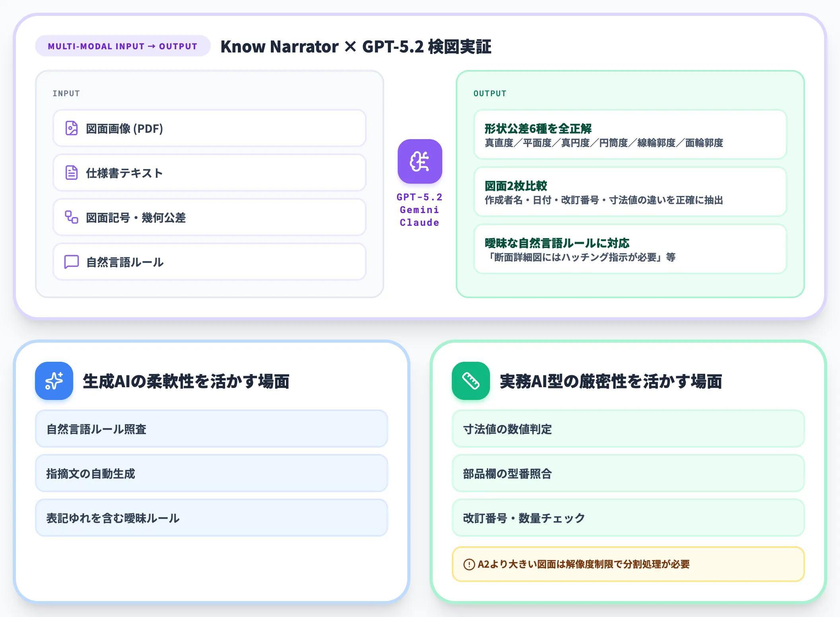Click the shapes icon beside 図面記号・幾何公差
840x617 pixels.
pos(72,217)
